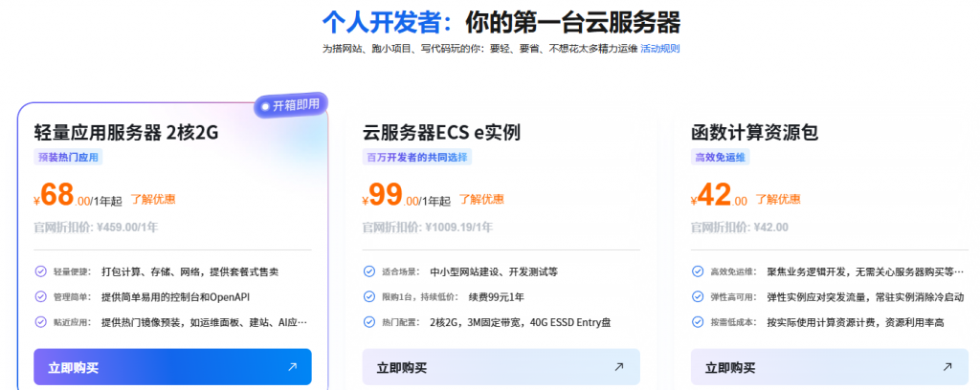Click 了解优惠 next to the ¥68 price

pyautogui.click(x=153, y=199)
